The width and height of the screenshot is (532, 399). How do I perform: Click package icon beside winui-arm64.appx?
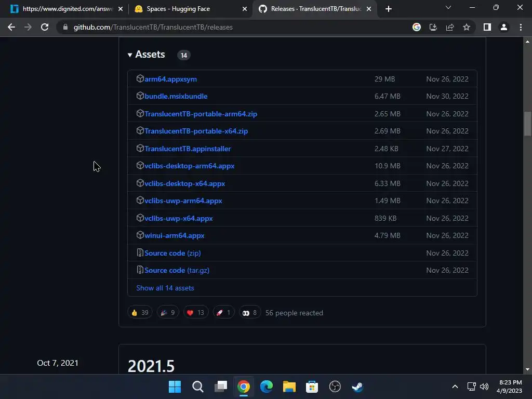point(140,235)
